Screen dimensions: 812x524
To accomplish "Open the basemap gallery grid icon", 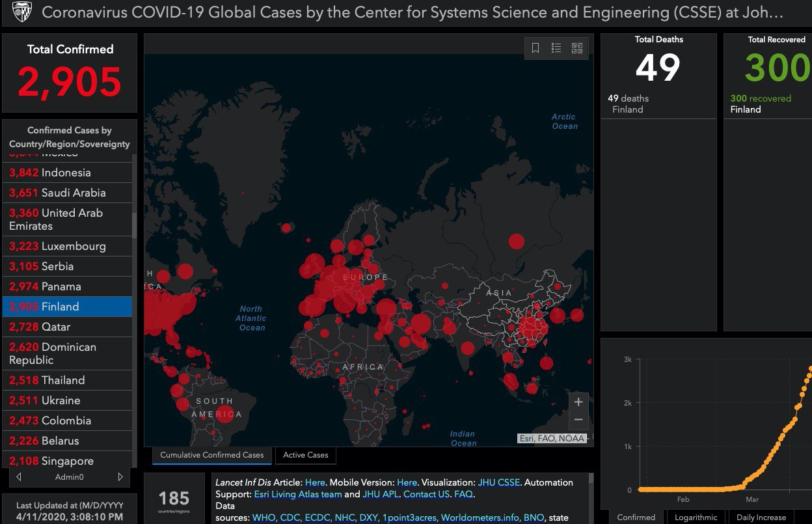I will [577, 48].
